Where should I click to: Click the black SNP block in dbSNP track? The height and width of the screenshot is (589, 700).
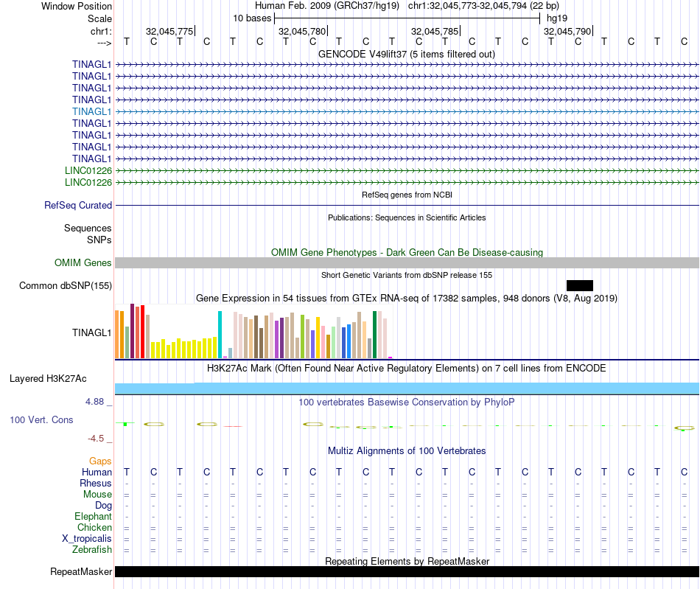[579, 285]
